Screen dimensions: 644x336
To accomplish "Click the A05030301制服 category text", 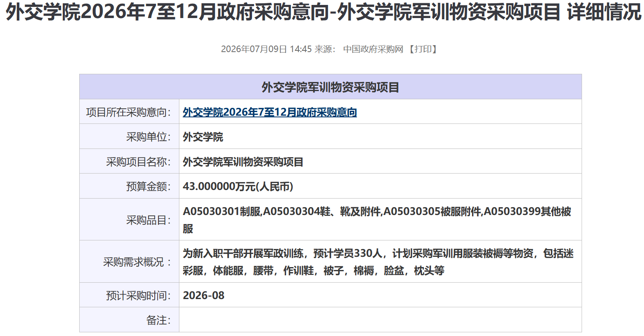I will pyautogui.click(x=222, y=212).
